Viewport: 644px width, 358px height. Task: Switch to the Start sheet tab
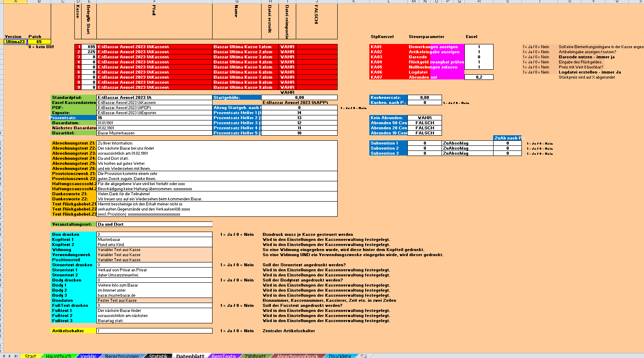[30, 356]
